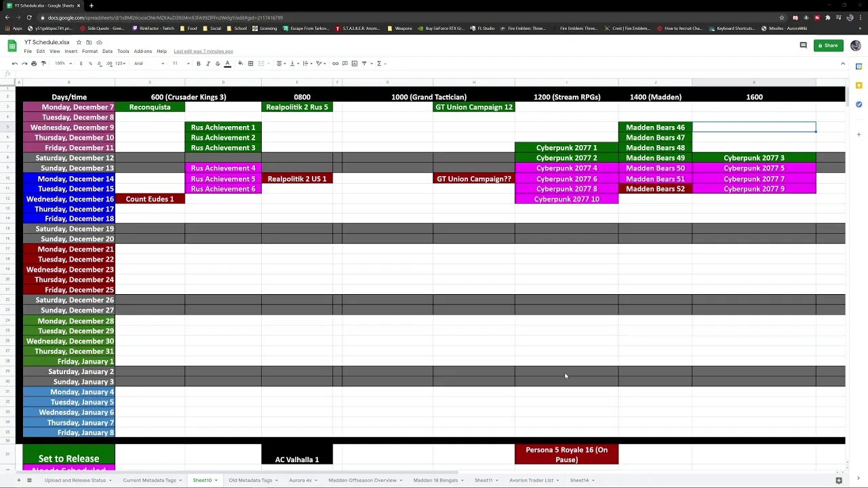Open the Text rotation dropdown
This screenshot has width=868, height=488.
pyautogui.click(x=320, y=64)
